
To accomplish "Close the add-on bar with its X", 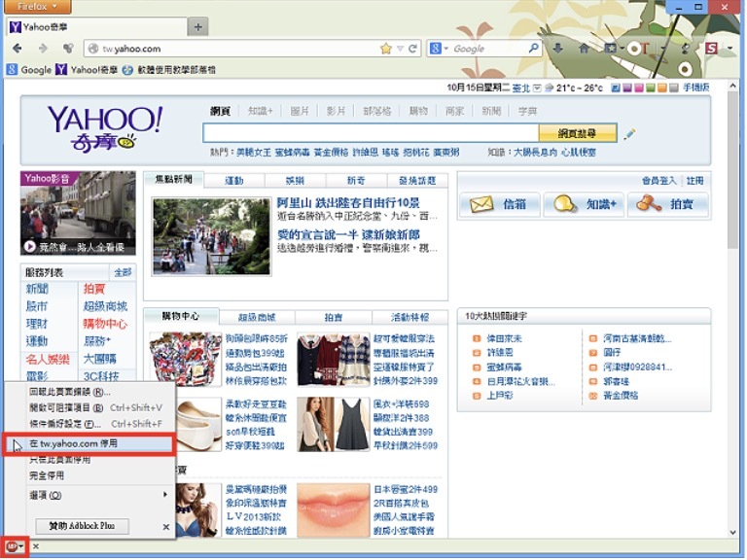I will tap(36, 546).
